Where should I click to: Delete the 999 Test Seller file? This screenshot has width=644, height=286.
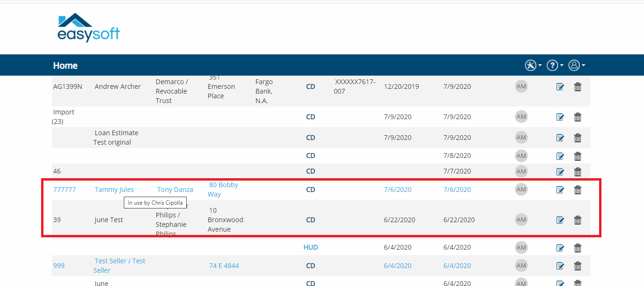(577, 266)
